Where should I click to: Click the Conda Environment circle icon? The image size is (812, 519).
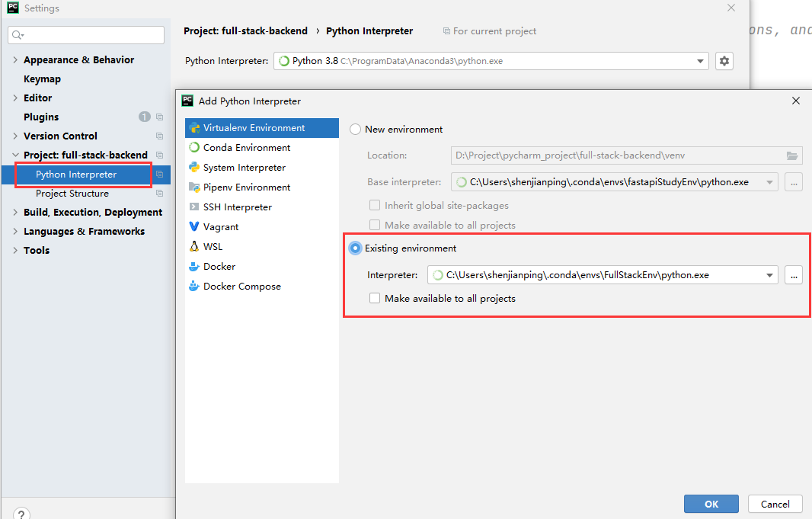[194, 148]
